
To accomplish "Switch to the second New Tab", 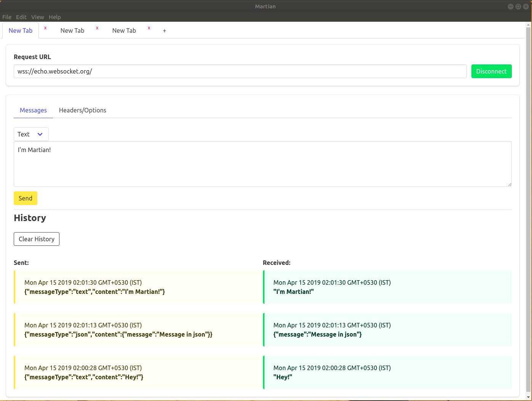I will pyautogui.click(x=72, y=30).
